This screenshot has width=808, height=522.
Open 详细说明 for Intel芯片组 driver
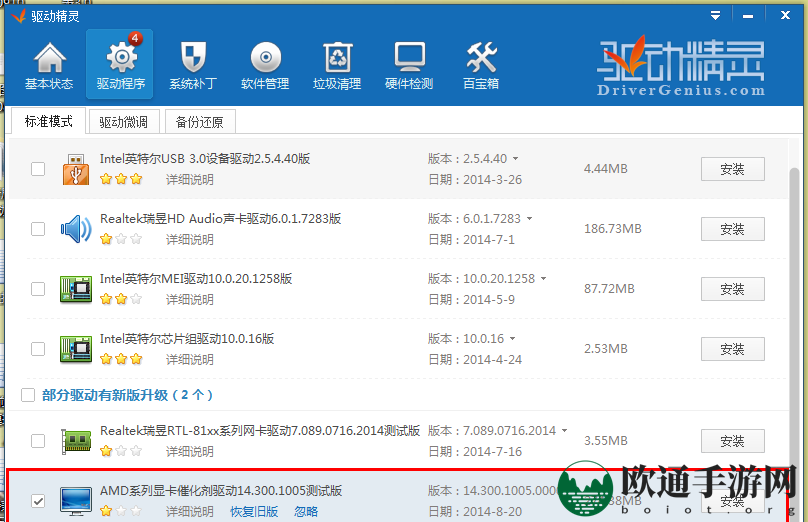pos(190,360)
